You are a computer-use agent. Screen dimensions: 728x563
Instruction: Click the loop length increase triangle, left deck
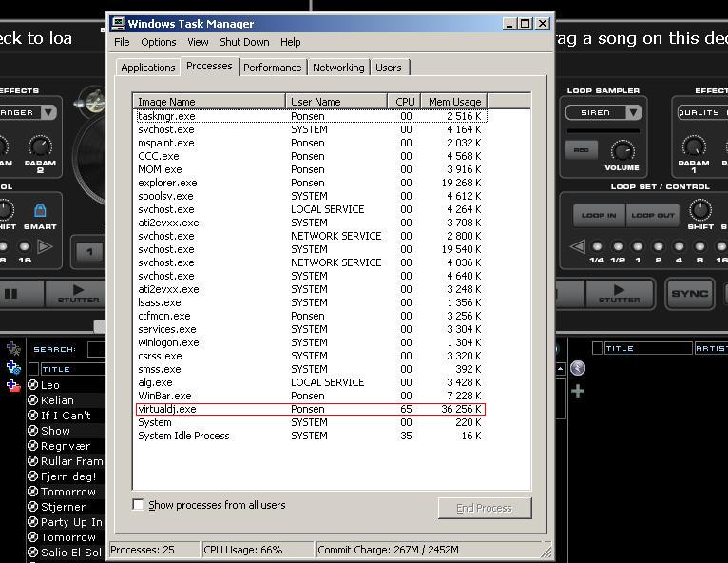[x=45, y=246]
